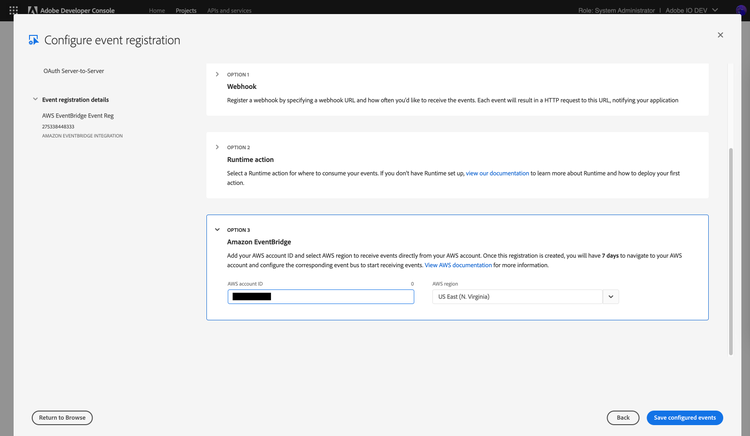The image size is (750, 436).
Task: Click the AMAZON EVENTBRIDGE INTEGRATION label
Action: click(x=82, y=136)
